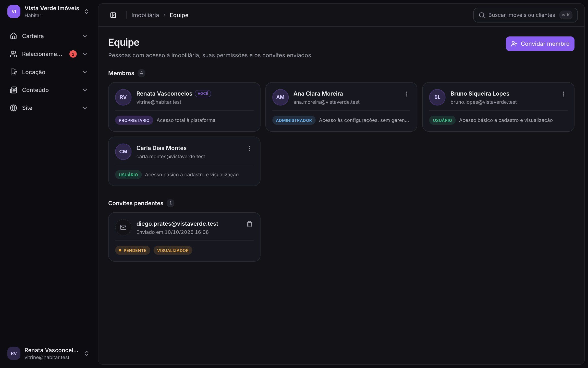Click the PENDENTE status badge
Screen dimensions: 588x368
[132, 250]
